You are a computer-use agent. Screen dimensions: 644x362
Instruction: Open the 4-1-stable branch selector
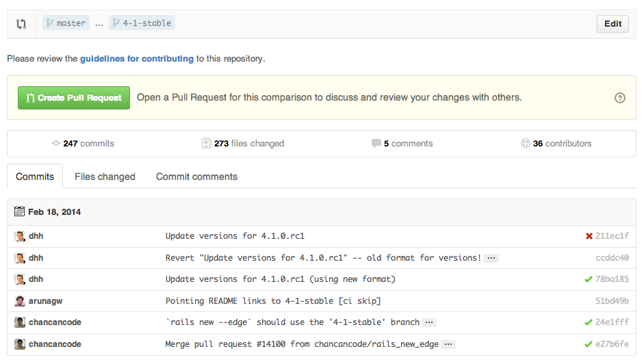tap(142, 23)
